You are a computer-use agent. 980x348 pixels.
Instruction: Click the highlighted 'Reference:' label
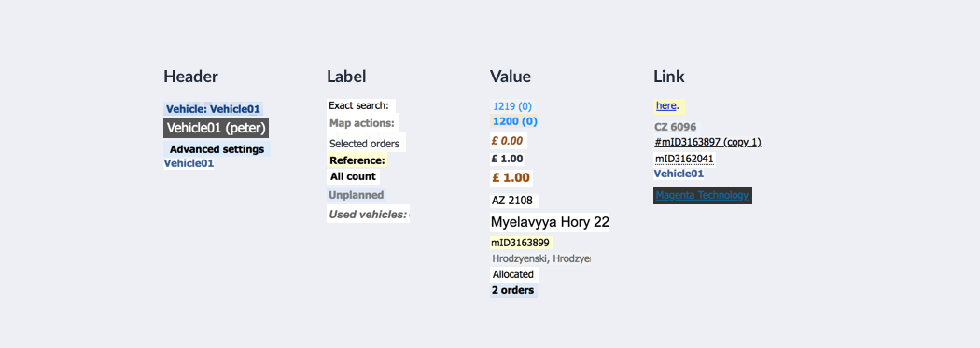pos(357,160)
